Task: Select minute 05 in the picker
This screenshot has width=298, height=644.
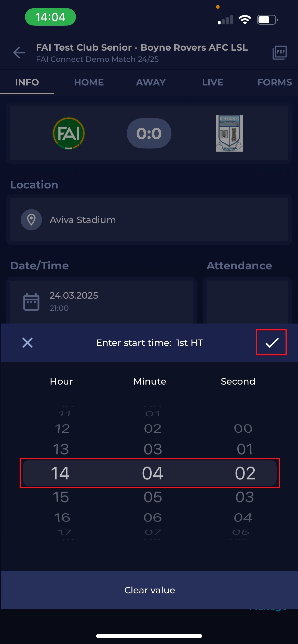Action: tap(153, 497)
